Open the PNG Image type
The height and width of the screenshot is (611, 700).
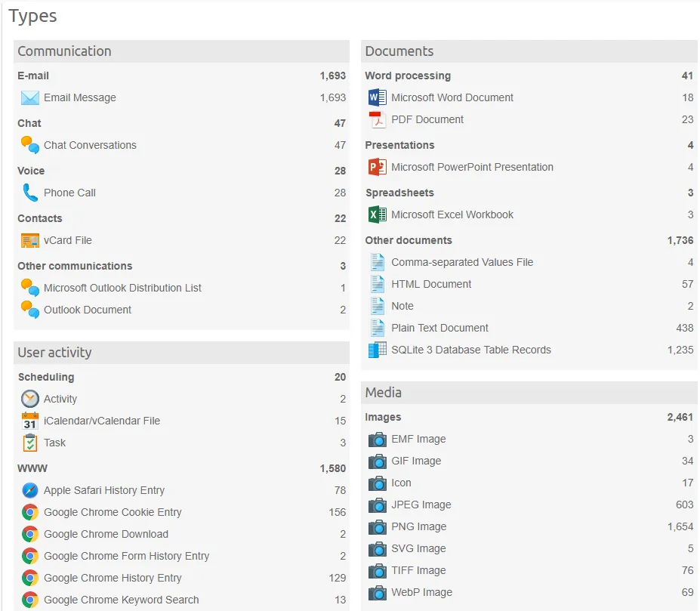418,526
